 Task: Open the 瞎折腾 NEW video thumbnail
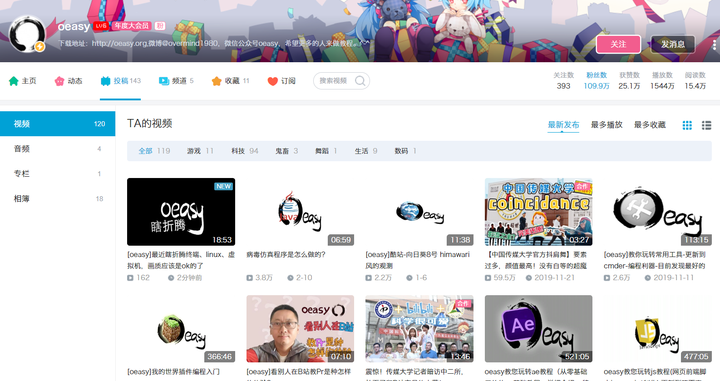[x=181, y=212]
